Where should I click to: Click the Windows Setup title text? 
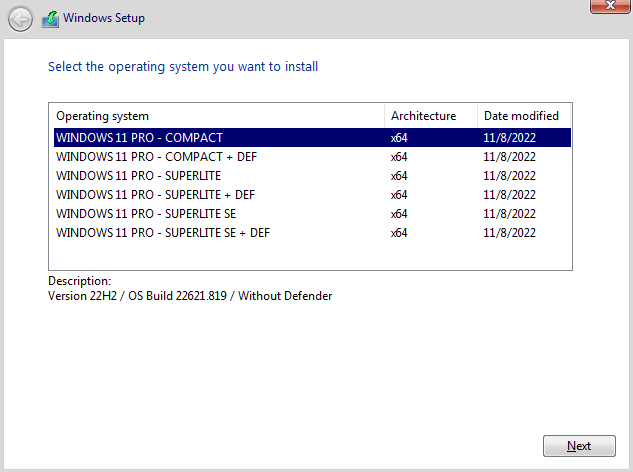click(x=104, y=18)
